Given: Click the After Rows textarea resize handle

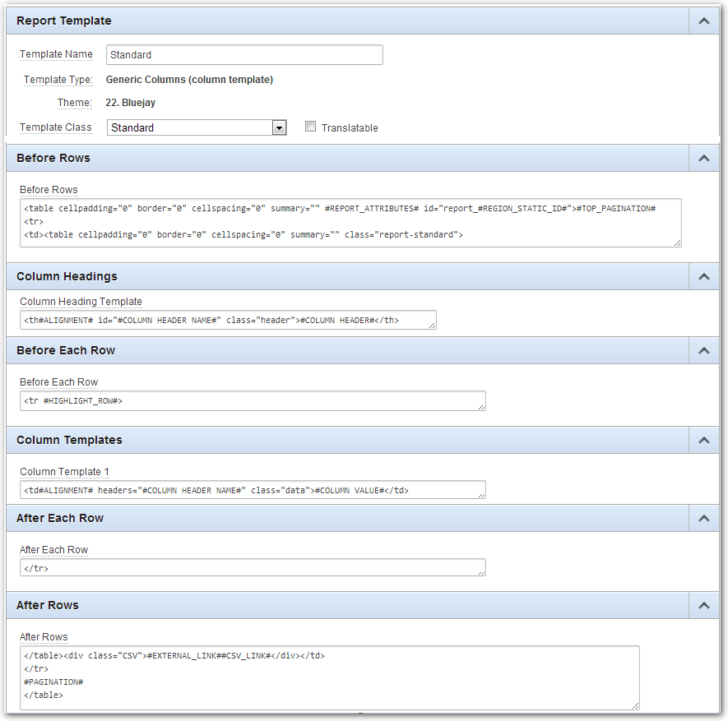Looking at the screenshot, I should [x=635, y=705].
